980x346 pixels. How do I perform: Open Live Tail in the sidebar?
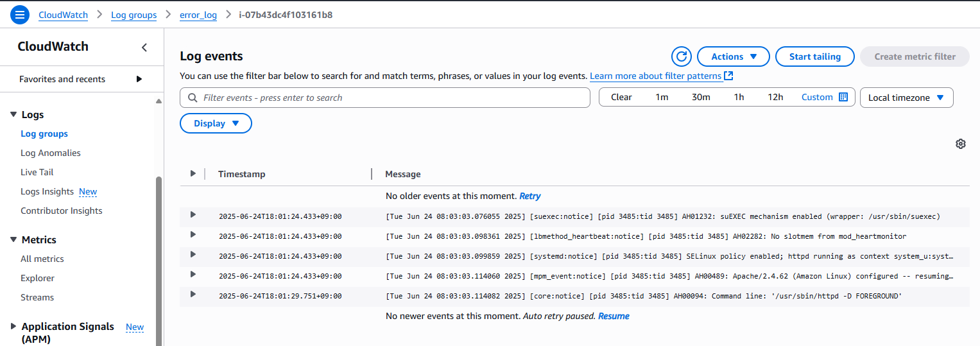tap(37, 172)
